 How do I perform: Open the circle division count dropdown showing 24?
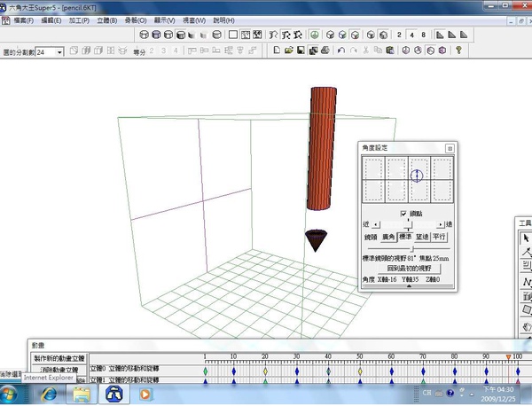click(59, 52)
